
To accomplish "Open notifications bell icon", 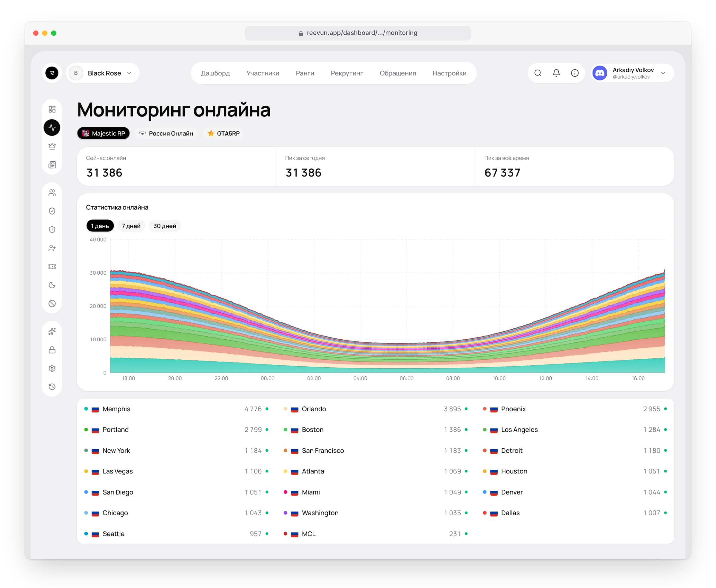I will (x=556, y=73).
